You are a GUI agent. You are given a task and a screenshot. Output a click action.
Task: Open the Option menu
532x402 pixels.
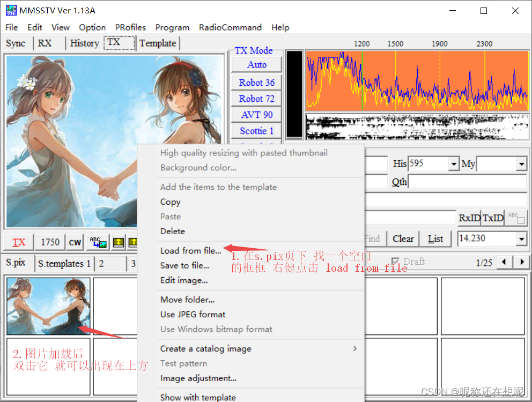coord(92,27)
